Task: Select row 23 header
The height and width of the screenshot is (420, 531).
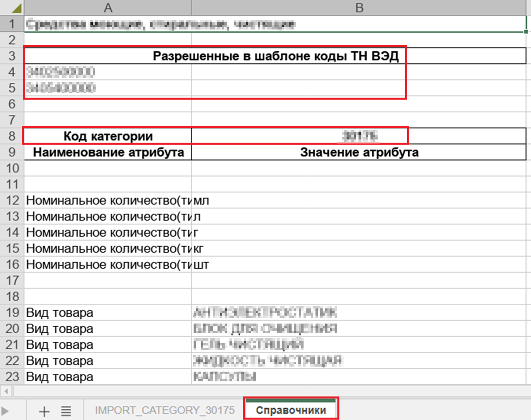Action: tap(12, 377)
